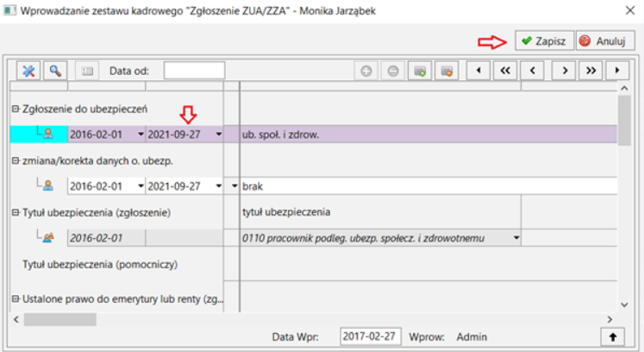This screenshot has height=352, width=644.
Task: Select Tytuł ubezpieczenia (pomocniczy) row
Action: click(100, 264)
